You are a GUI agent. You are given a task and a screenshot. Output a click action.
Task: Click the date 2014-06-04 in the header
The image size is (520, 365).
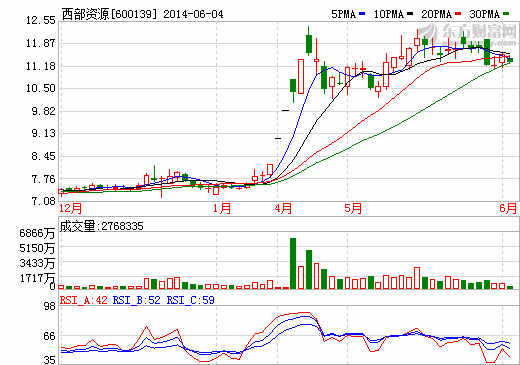(193, 14)
